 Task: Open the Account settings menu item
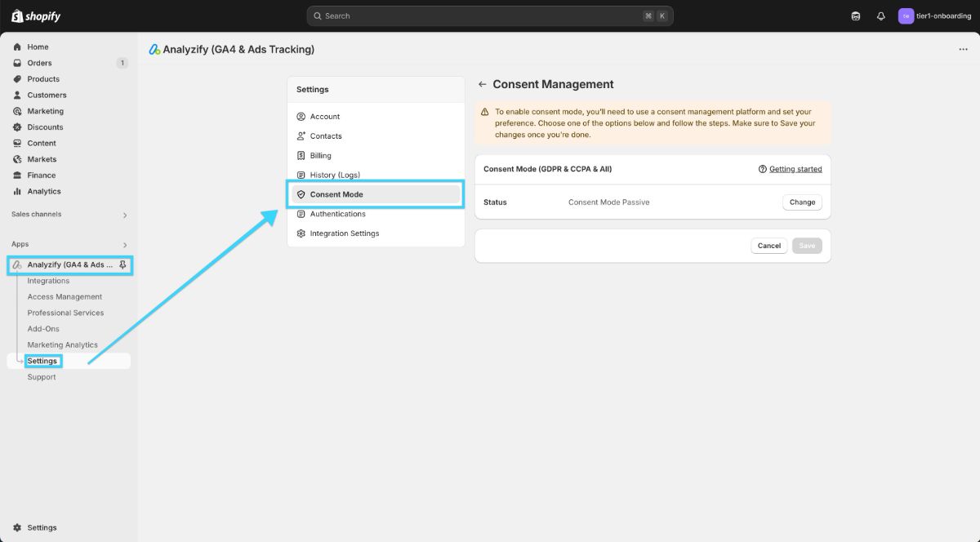pos(376,117)
